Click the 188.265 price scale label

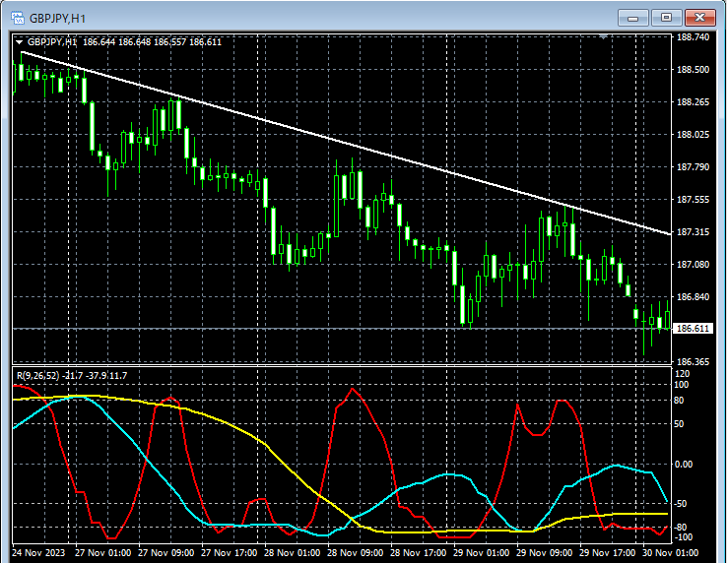click(x=693, y=102)
